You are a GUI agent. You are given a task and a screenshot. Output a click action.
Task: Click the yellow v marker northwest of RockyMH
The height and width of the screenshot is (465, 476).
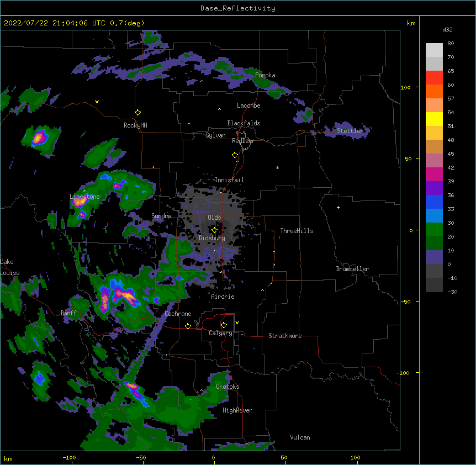(x=97, y=102)
